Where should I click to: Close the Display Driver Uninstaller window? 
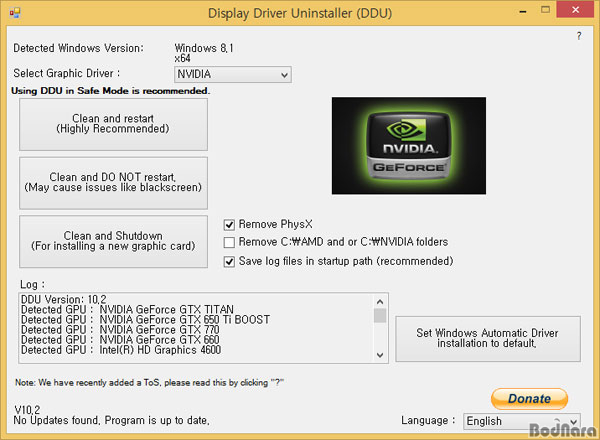pos(575,12)
